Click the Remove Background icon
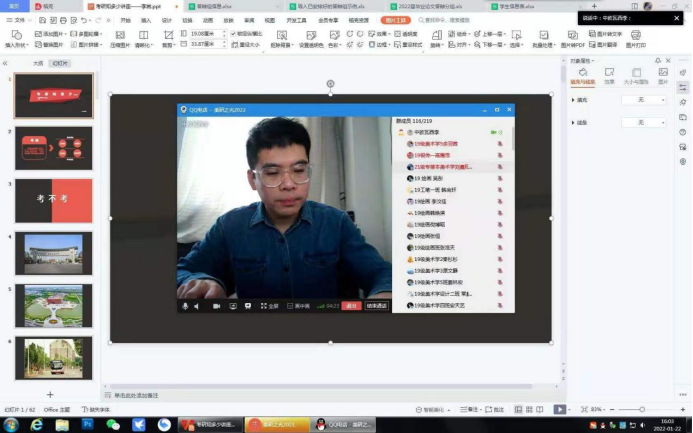The image size is (693, 433). (282, 35)
